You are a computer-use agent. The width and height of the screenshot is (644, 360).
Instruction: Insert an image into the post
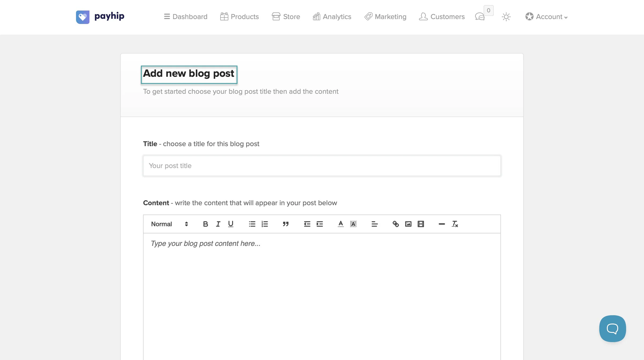pos(408,224)
